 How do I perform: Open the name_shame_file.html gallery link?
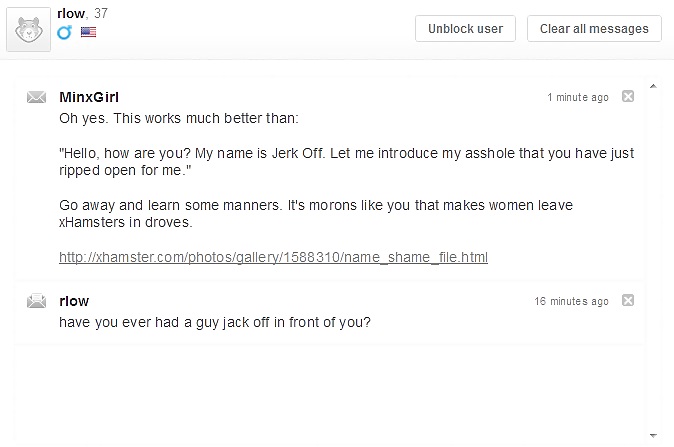click(x=273, y=257)
